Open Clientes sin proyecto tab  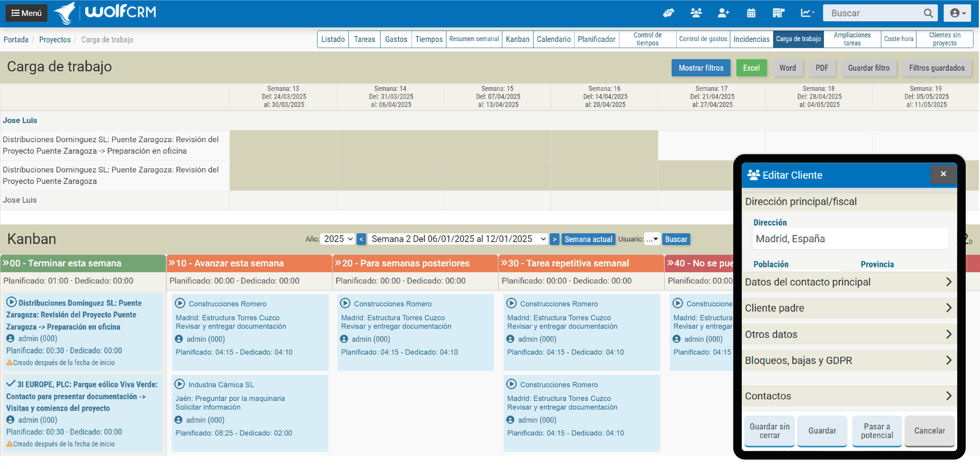tap(945, 39)
